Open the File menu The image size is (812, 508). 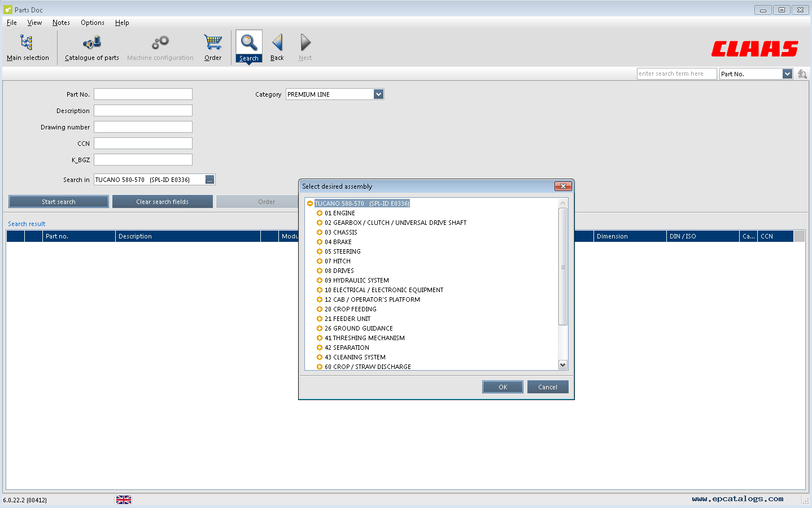[x=12, y=23]
